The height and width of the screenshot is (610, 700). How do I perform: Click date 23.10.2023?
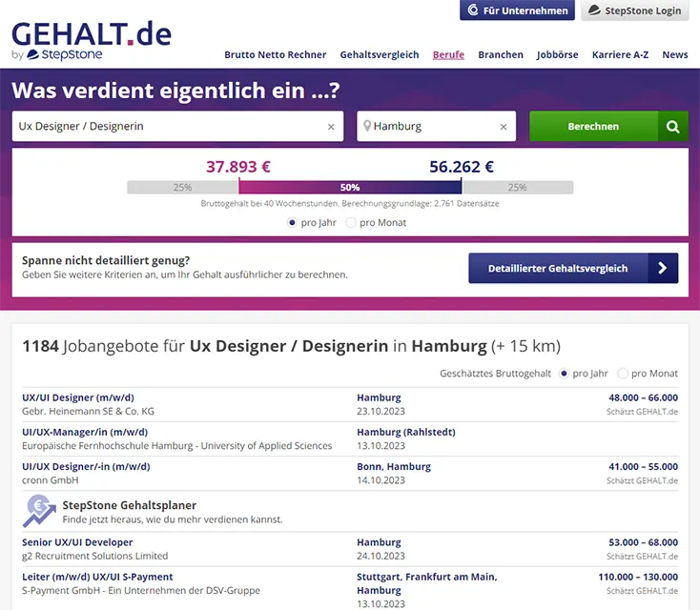coord(381,411)
